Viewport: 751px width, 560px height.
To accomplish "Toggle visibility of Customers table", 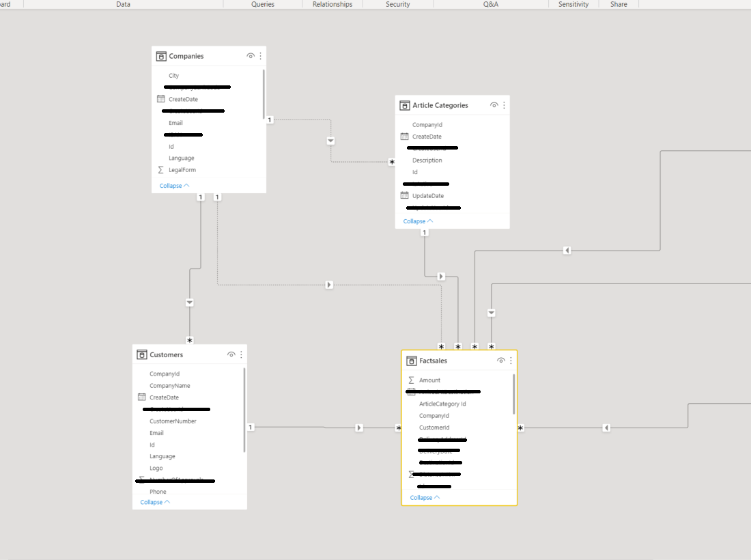I will point(231,354).
